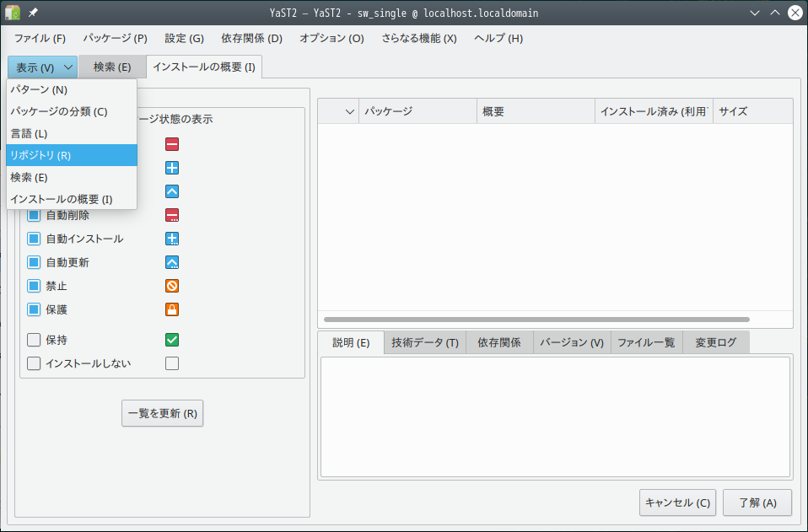Open the オプション (O) menu
Viewport: 808px width, 532px height.
(331, 38)
